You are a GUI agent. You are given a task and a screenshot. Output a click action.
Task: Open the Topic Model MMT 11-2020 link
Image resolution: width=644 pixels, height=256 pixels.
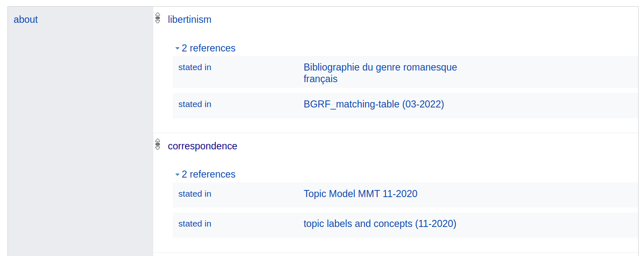click(x=360, y=194)
